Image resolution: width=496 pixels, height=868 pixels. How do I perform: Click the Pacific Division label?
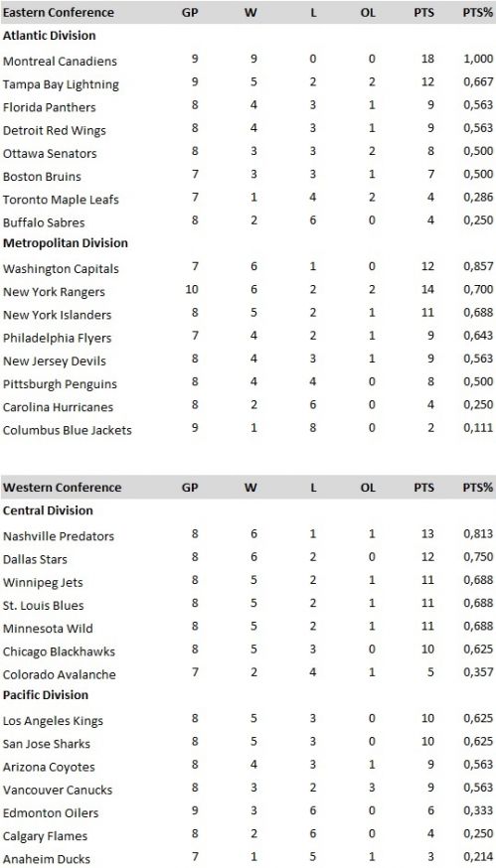click(x=46, y=695)
